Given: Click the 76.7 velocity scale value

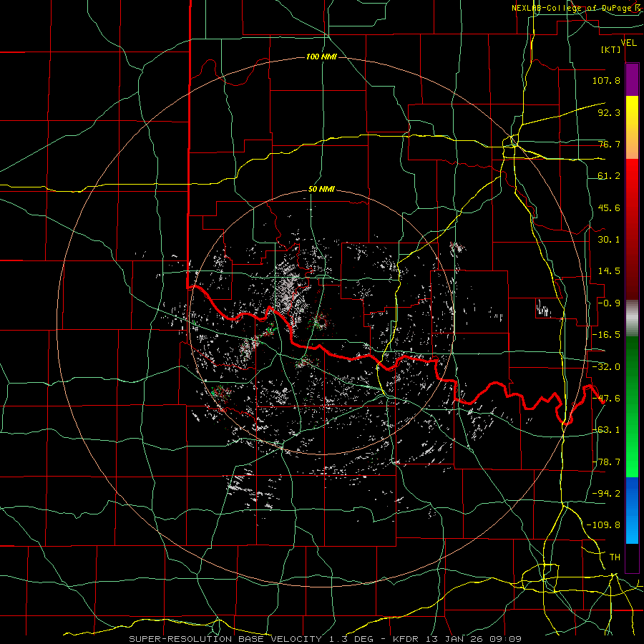Looking at the screenshot, I should click(x=609, y=144).
